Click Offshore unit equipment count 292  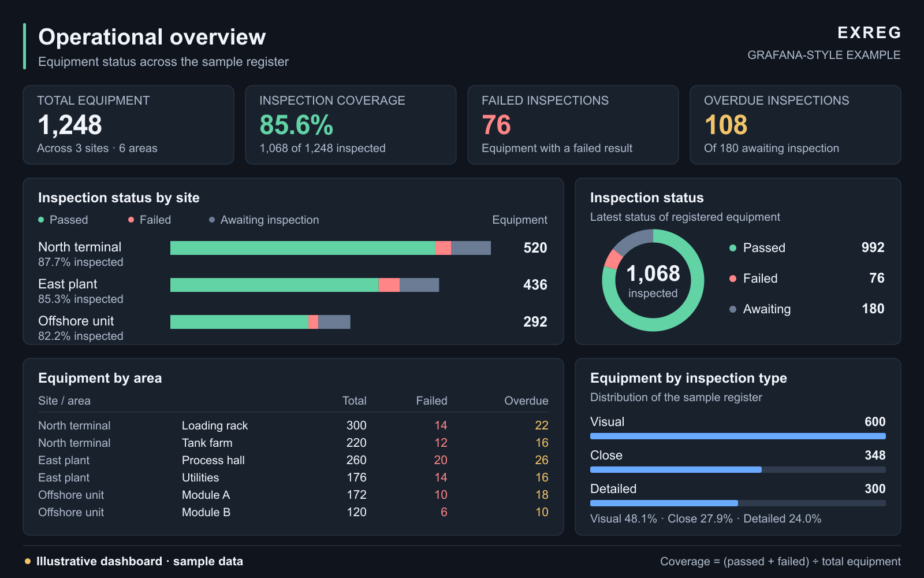coord(535,322)
